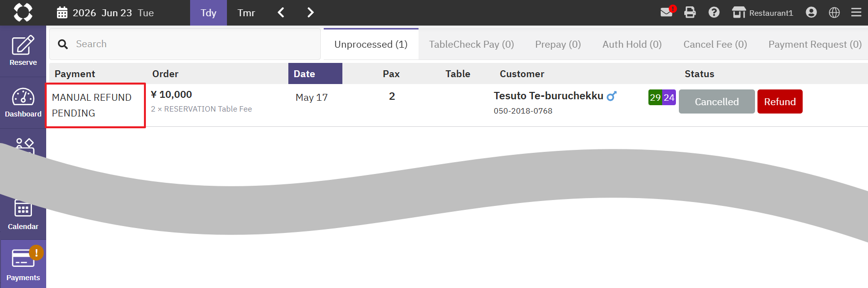Open the calendar date picker icon
The width and height of the screenshot is (868, 288).
point(62,13)
